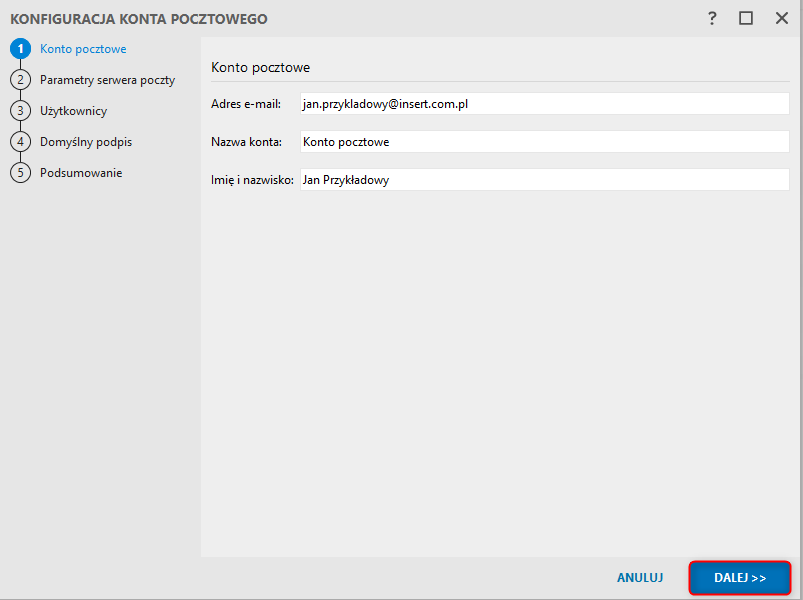The width and height of the screenshot is (803, 600).
Task: Cancel setup with the ANULUJ button
Action: [640, 578]
